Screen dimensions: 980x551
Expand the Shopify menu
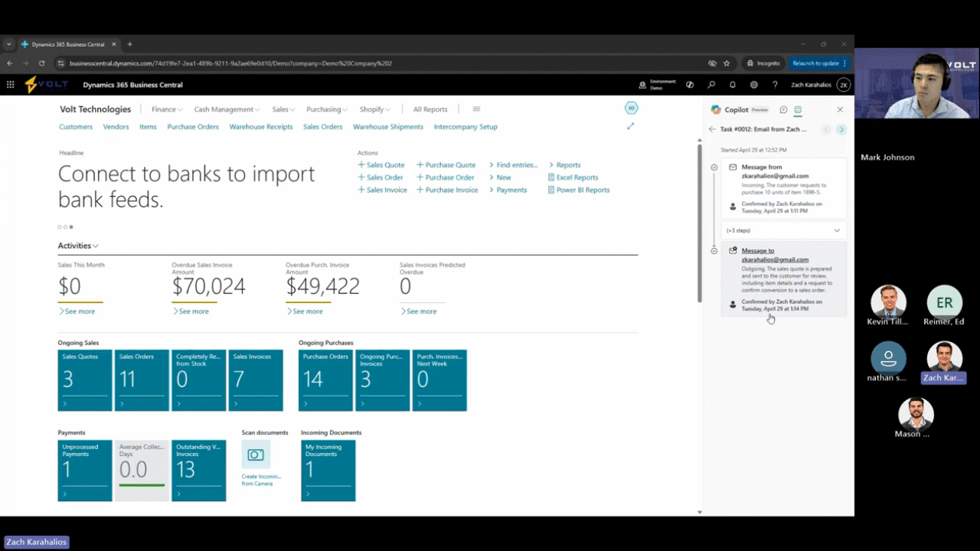pyautogui.click(x=375, y=109)
